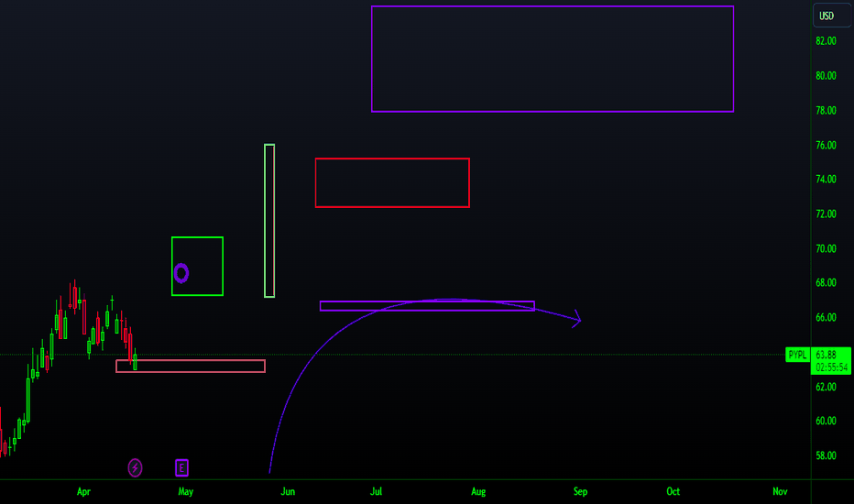Image resolution: width=854 pixels, height=504 pixels.
Task: Click the 62.00 price axis label
Action: (x=826, y=387)
